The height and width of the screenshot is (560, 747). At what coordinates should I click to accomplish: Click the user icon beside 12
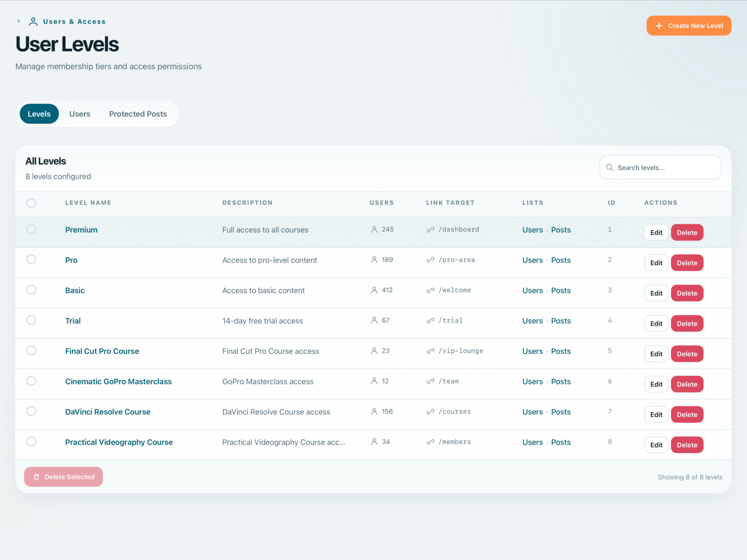click(x=374, y=381)
